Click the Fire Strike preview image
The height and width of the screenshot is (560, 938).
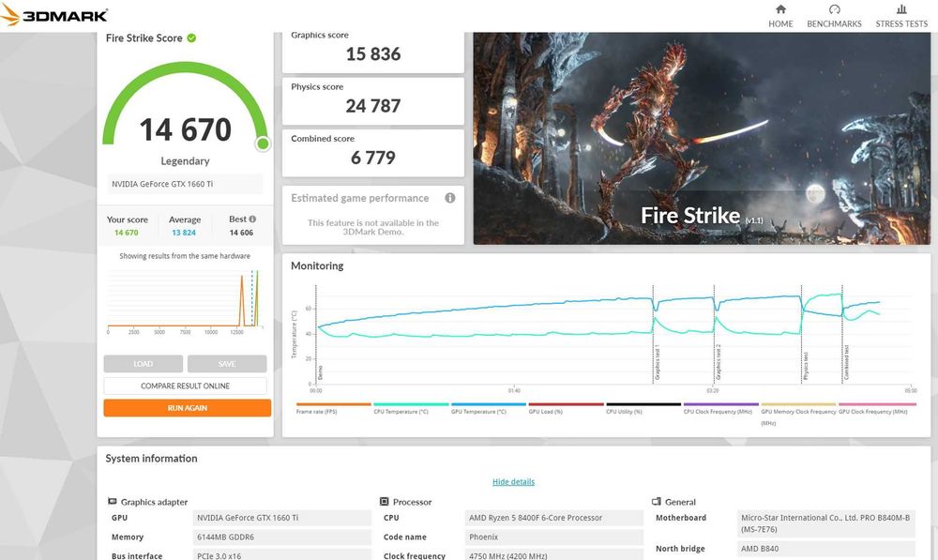tap(702, 138)
